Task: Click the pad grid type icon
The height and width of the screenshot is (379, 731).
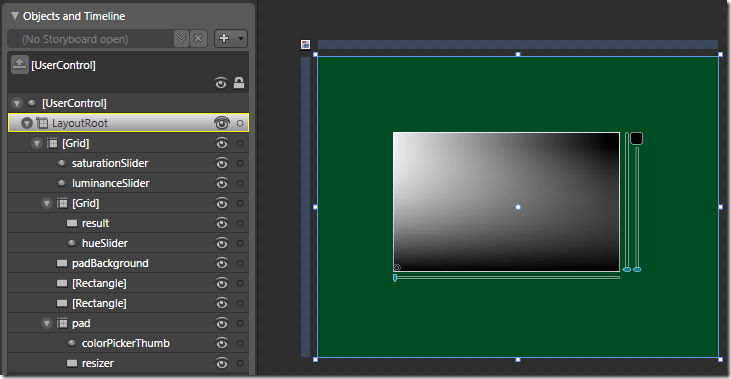Action: point(62,323)
